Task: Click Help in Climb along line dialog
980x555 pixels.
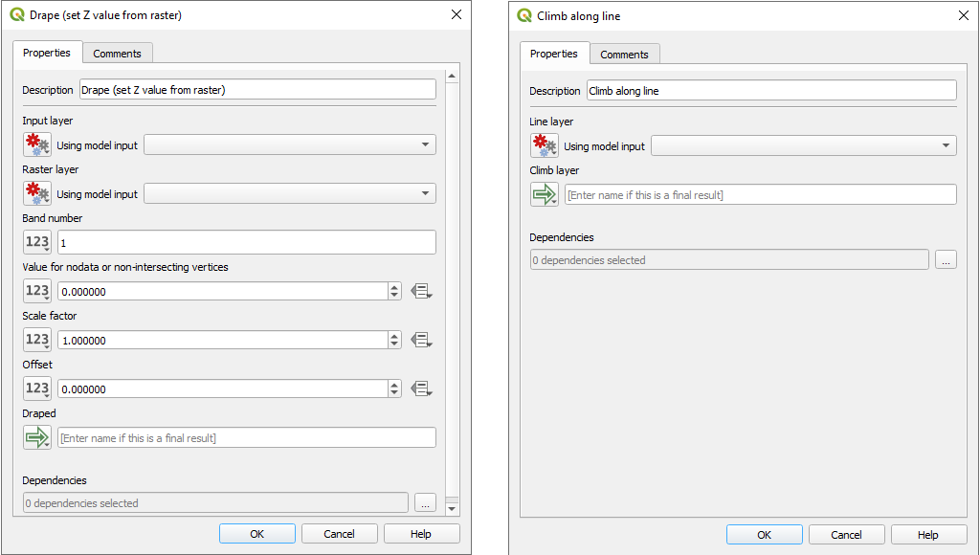Action: point(927,535)
